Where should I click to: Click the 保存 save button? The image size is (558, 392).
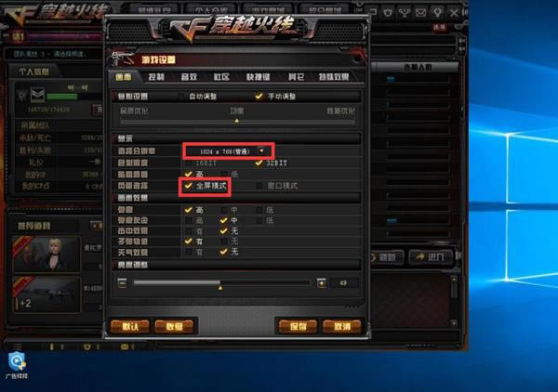coord(298,326)
